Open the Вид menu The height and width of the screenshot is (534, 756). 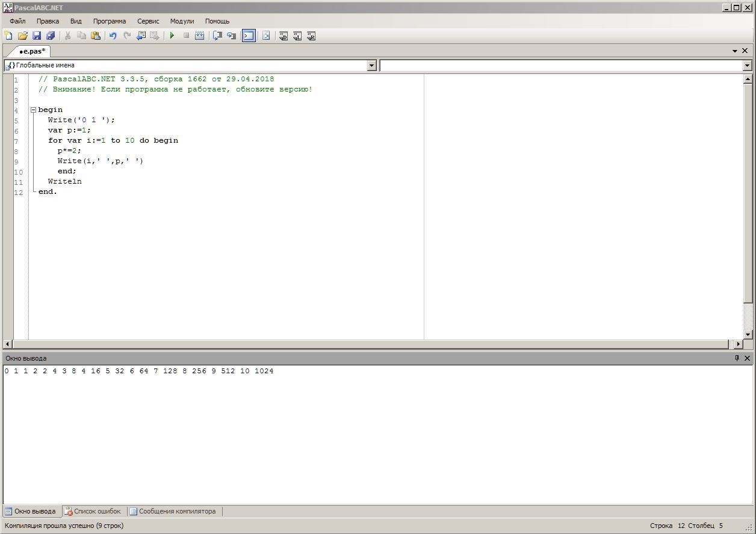pos(76,21)
